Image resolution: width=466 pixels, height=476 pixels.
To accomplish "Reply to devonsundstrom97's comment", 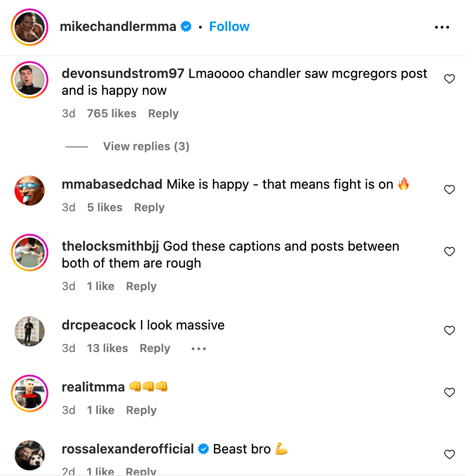I will 163,114.
